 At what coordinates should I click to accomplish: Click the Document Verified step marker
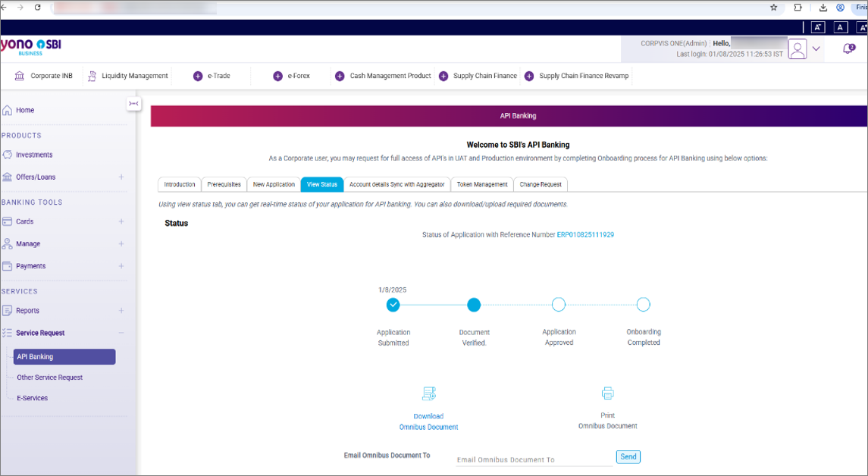[474, 305]
